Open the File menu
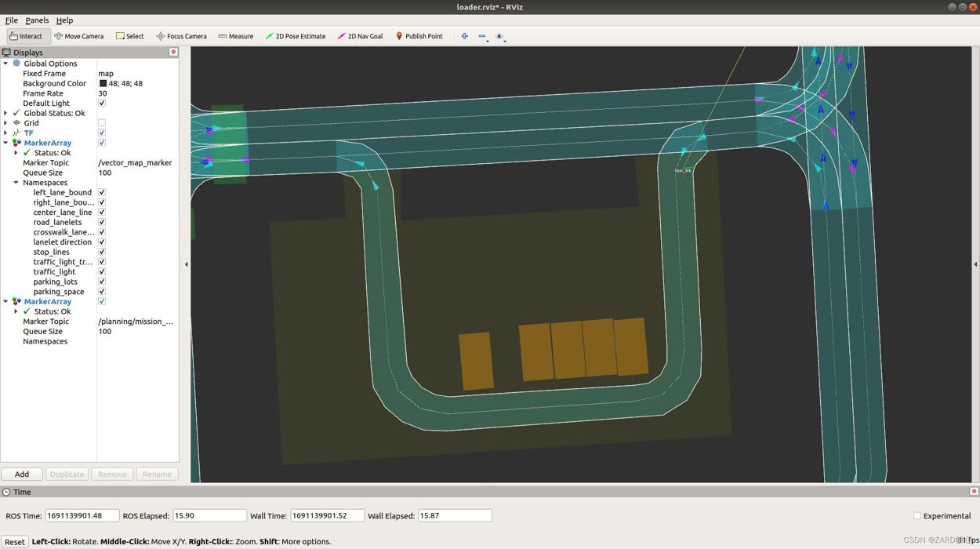 pyautogui.click(x=11, y=20)
